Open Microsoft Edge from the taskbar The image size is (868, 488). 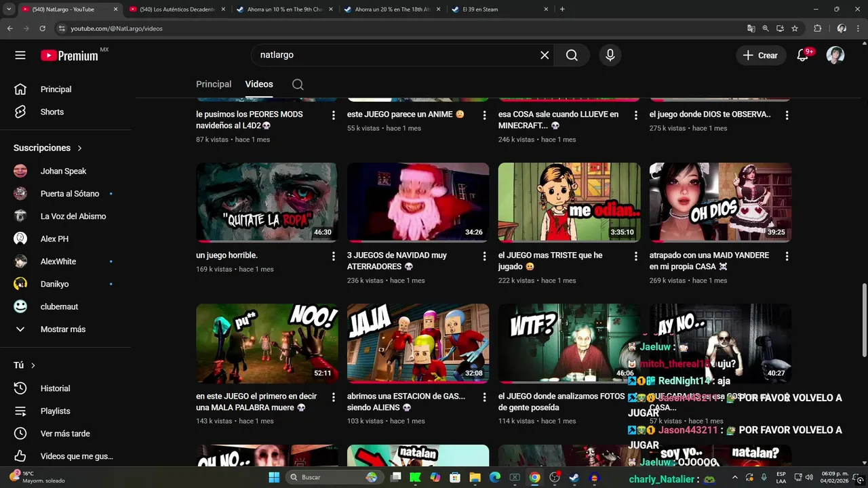point(495,477)
